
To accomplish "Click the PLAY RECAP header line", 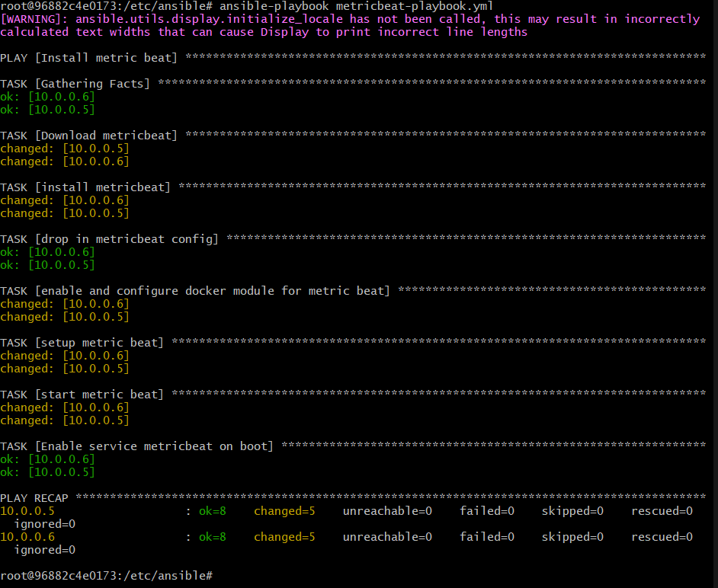I will point(34,497).
